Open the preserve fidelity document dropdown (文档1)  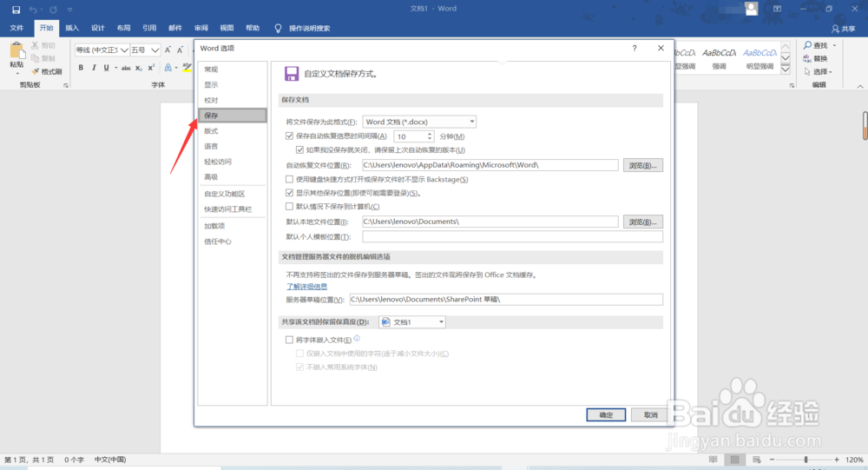[412, 322]
